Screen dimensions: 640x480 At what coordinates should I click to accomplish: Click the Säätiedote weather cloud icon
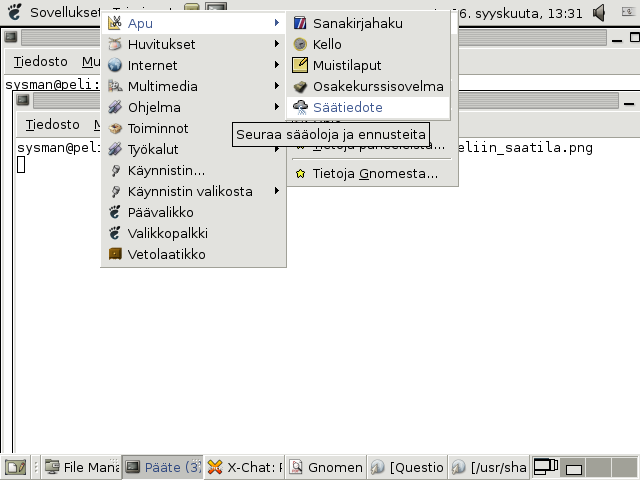point(300,107)
